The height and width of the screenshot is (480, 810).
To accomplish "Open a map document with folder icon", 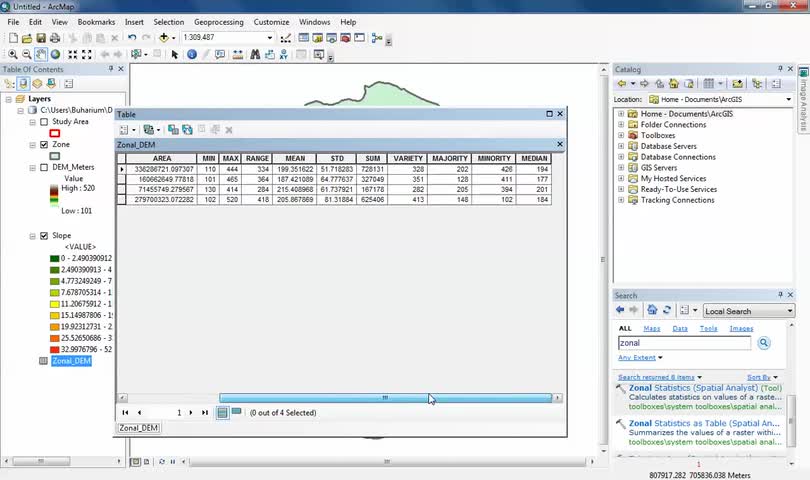I will [x=27, y=38].
